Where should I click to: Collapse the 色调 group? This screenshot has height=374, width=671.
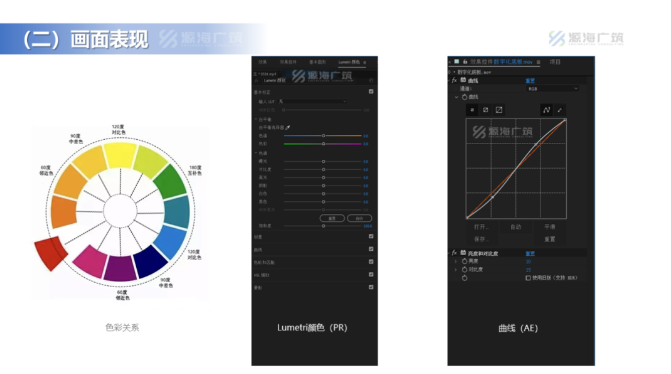tap(256, 153)
